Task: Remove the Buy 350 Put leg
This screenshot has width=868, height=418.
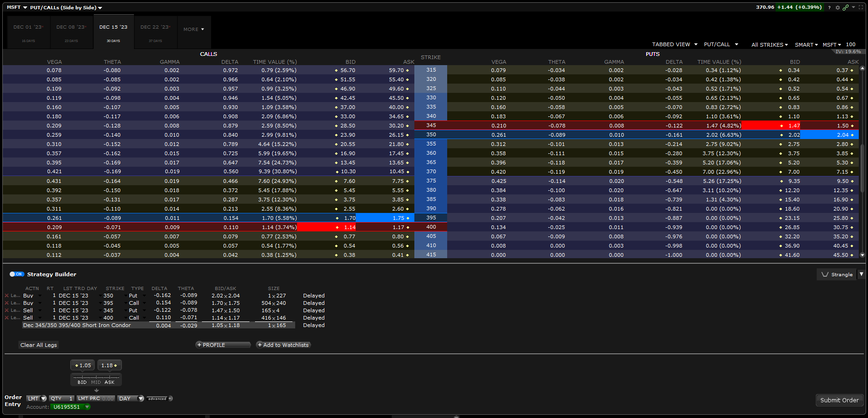Action: pos(6,296)
